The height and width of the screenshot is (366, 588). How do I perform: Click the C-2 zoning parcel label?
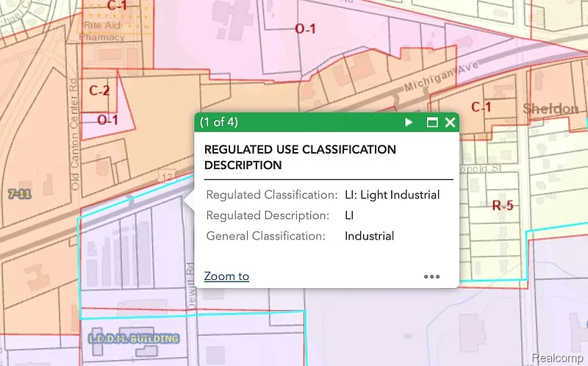99,91
